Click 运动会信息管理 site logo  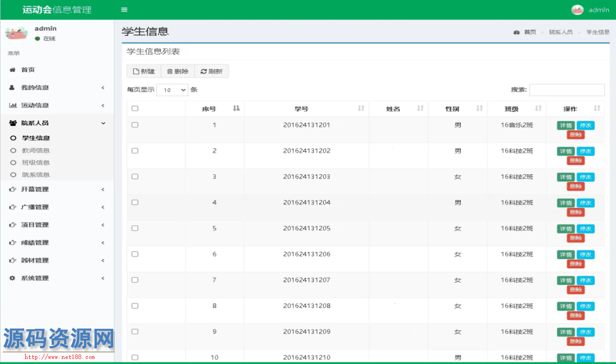(57, 10)
